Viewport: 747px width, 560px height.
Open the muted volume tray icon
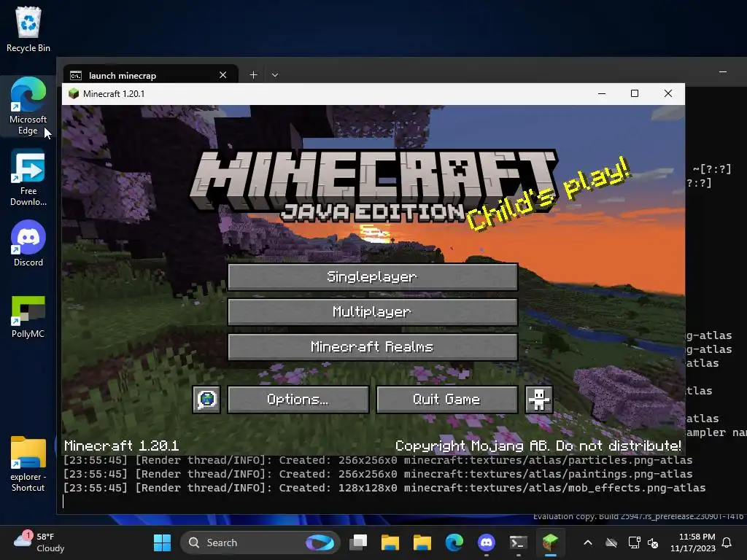click(654, 542)
